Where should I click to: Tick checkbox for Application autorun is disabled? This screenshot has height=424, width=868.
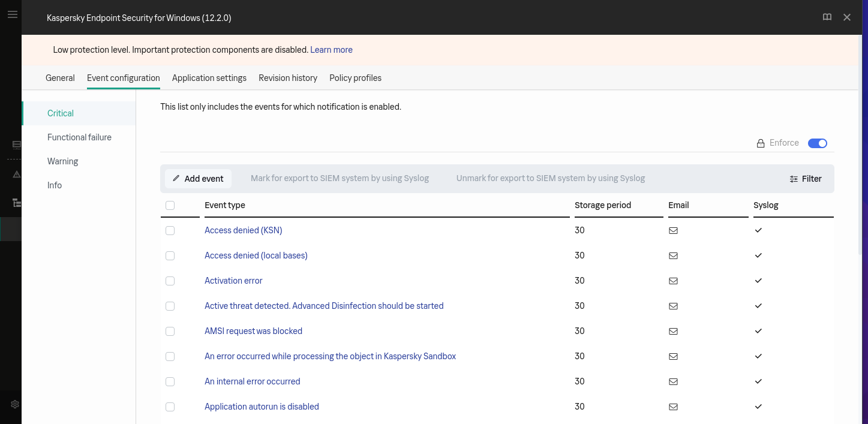170,407
